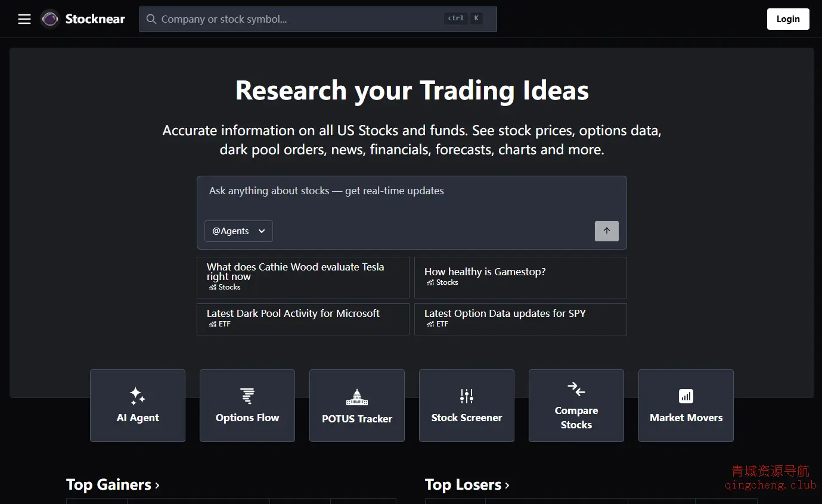The height and width of the screenshot is (504, 822).
Task: Expand the Top Losers section
Action: pos(467,485)
